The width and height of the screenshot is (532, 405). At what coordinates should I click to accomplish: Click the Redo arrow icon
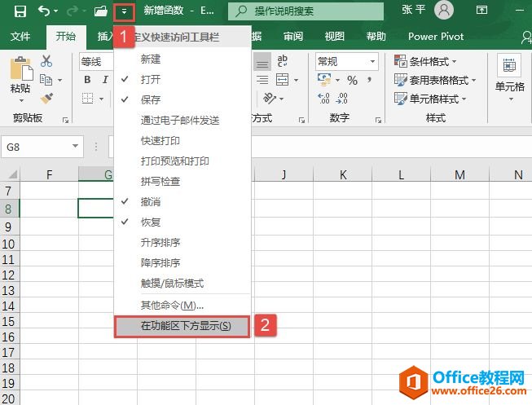click(x=72, y=11)
